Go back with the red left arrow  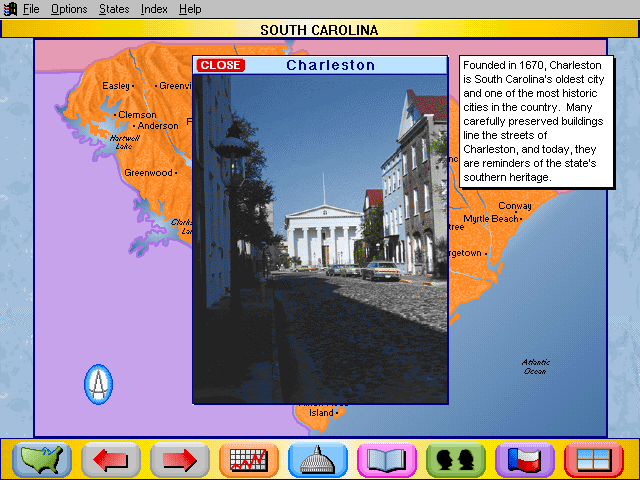[x=111, y=460]
